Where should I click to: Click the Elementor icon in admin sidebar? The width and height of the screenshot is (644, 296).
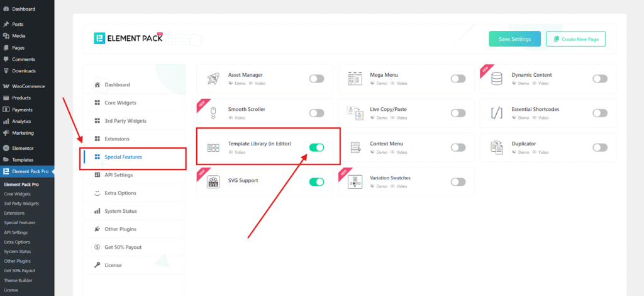(x=6, y=149)
